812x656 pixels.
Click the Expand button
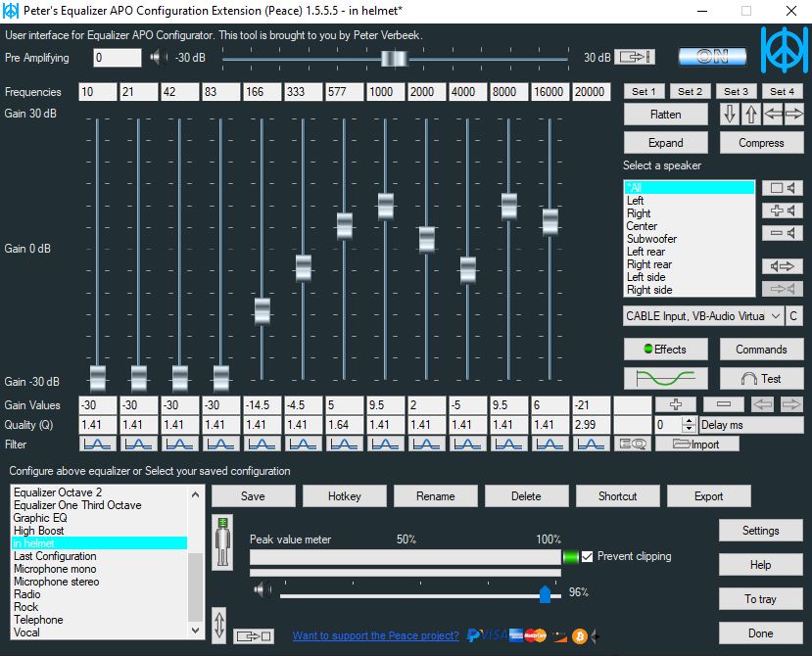point(665,142)
